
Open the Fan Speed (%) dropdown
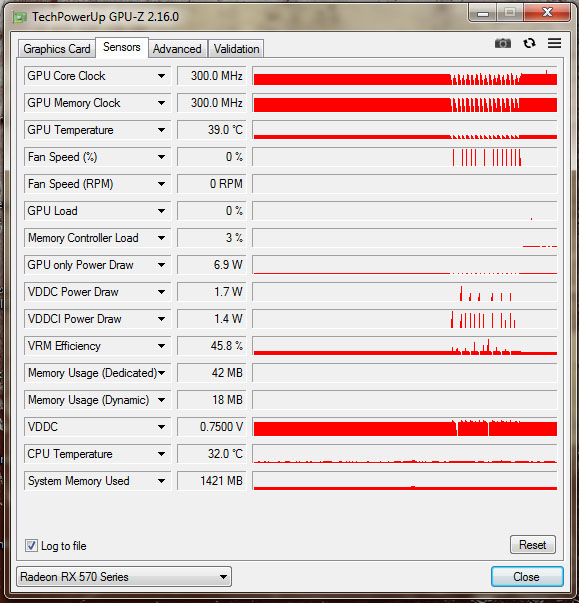[x=161, y=157]
